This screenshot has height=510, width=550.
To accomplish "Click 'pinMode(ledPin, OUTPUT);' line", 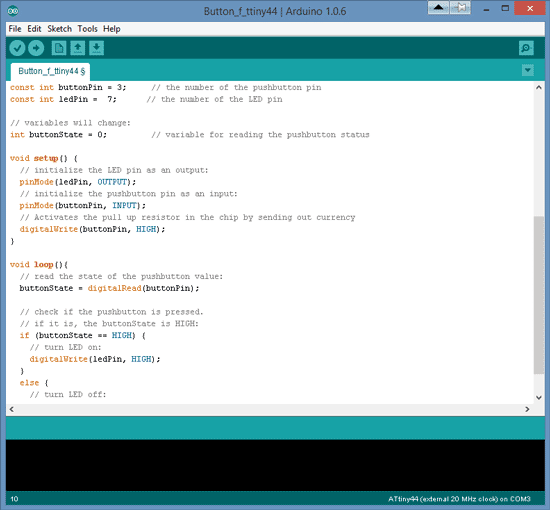I will (78, 182).
